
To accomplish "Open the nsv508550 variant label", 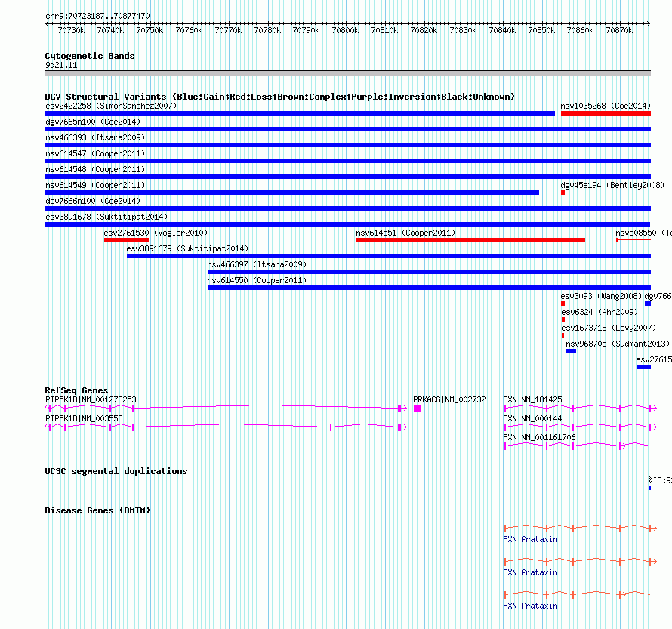I will 643,233.
